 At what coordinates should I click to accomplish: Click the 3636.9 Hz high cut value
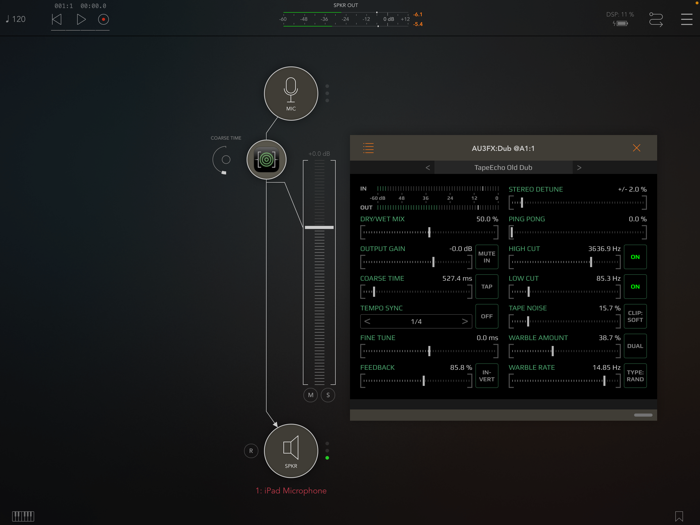[x=604, y=249]
